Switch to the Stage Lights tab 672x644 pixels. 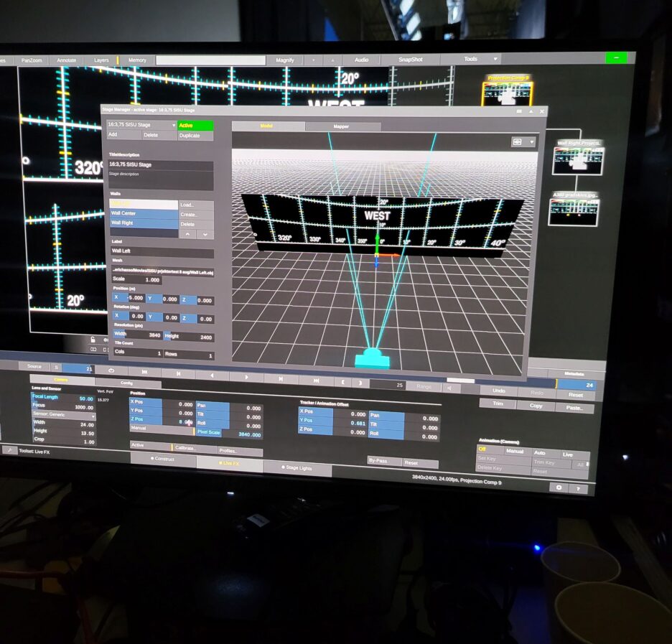tap(298, 468)
